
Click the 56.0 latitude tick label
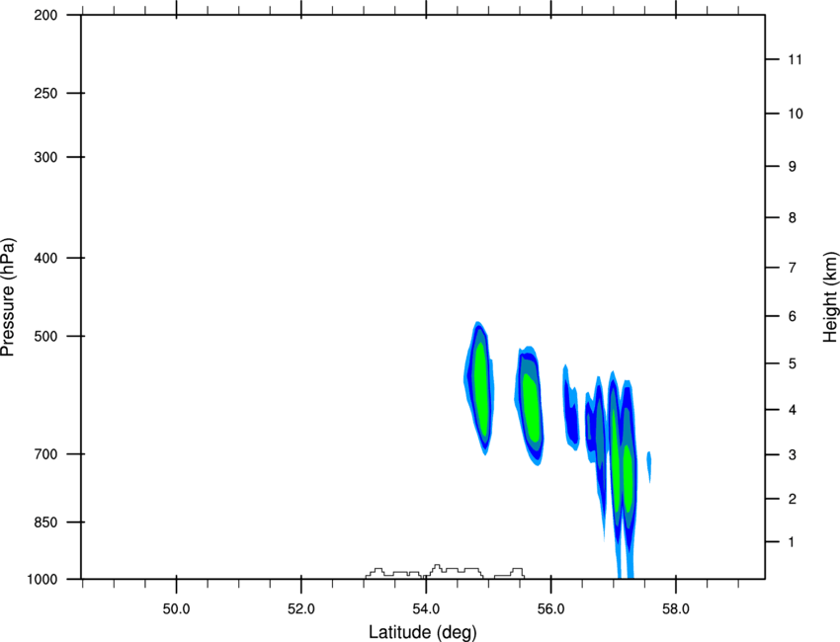click(551, 609)
